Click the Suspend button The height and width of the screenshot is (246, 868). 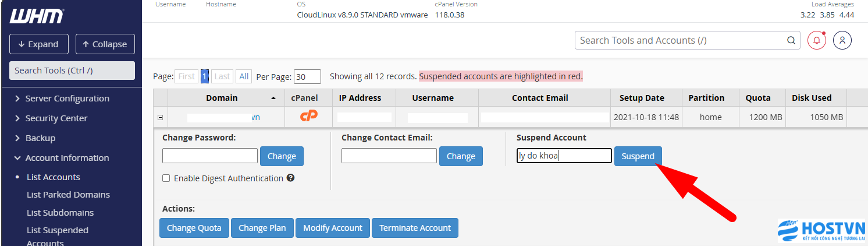click(638, 156)
